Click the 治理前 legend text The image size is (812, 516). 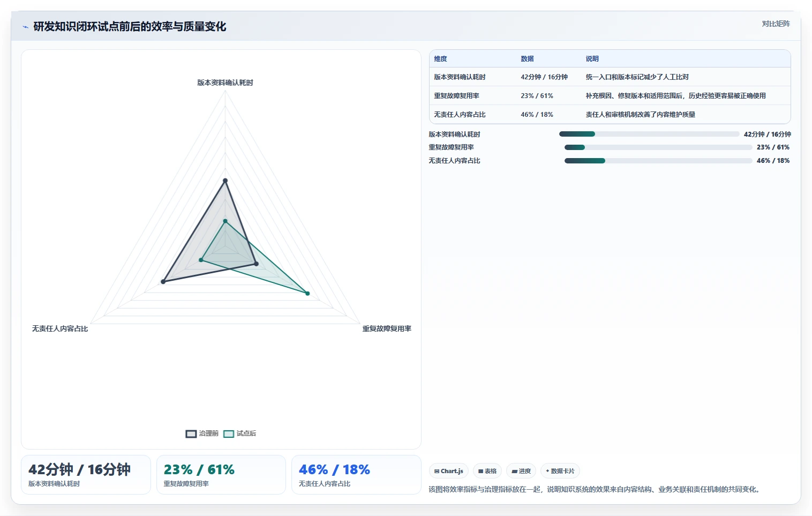[209, 433]
